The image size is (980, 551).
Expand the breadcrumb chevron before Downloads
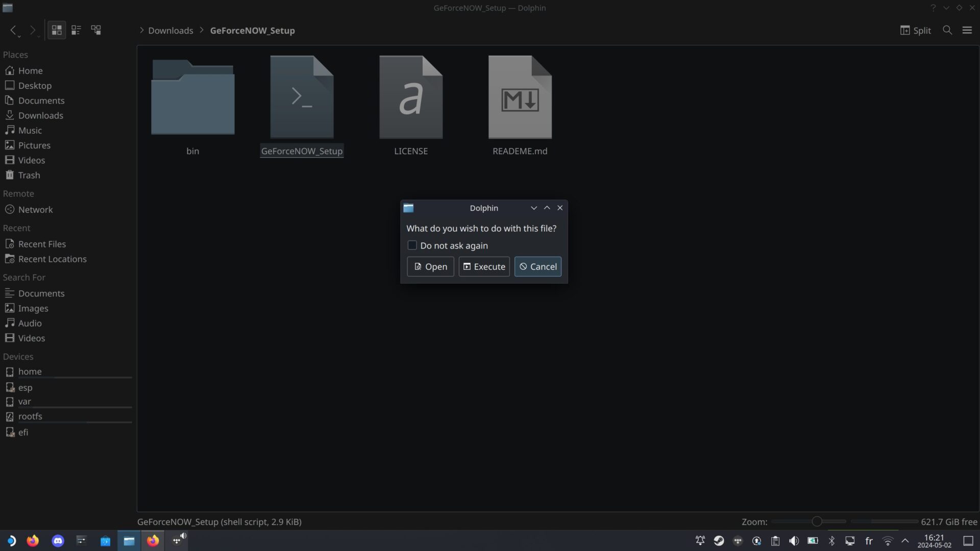[x=142, y=30]
